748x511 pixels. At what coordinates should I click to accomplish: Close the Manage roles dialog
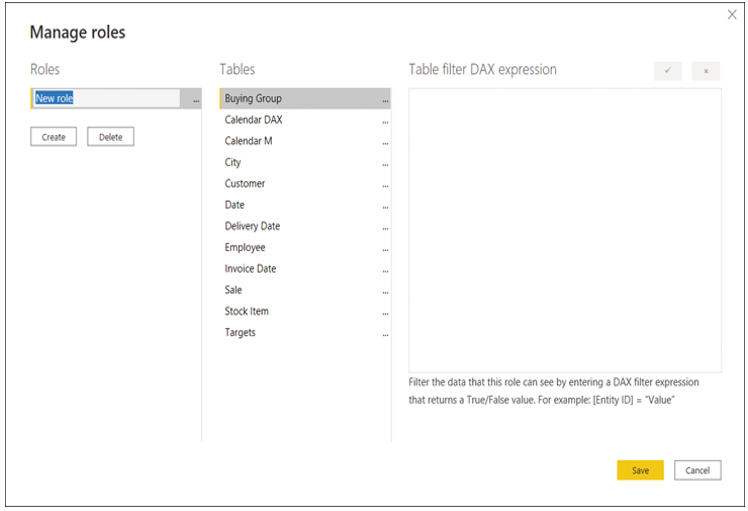click(732, 15)
